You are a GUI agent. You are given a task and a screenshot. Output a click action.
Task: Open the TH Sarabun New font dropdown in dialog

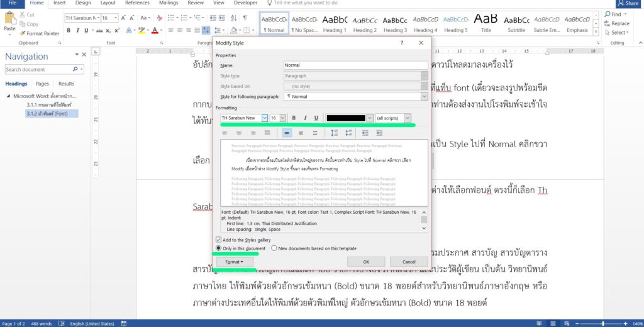pyautogui.click(x=265, y=118)
